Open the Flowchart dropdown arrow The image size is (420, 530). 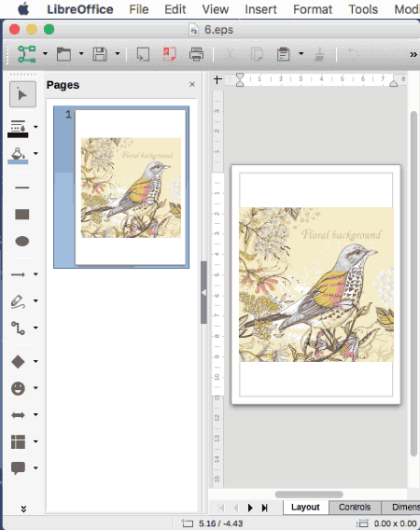pyautogui.click(x=35, y=441)
